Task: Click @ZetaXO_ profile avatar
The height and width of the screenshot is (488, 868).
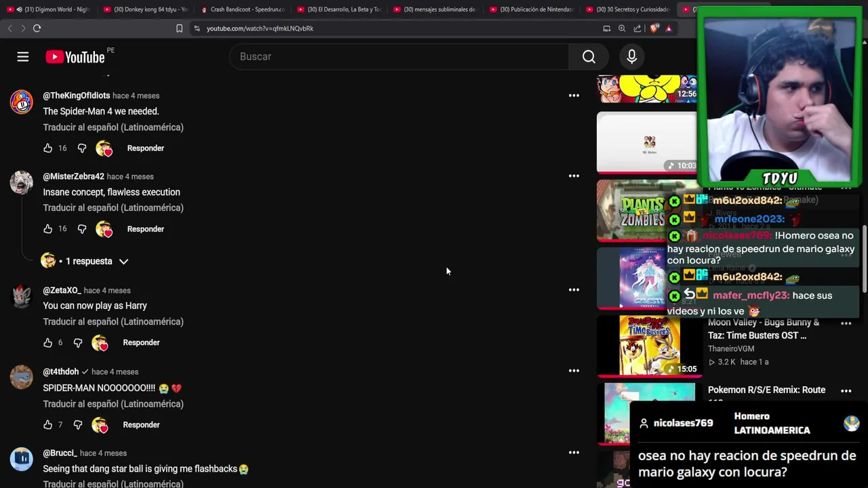Action: 21,296
